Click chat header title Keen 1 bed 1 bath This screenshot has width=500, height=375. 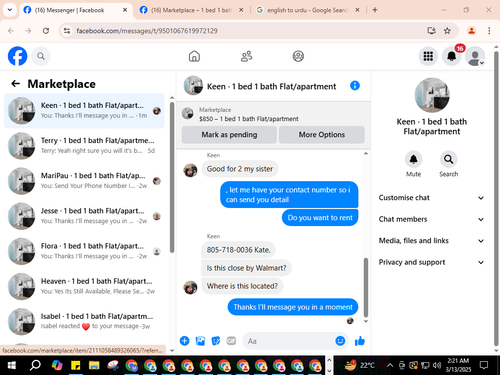[271, 86]
